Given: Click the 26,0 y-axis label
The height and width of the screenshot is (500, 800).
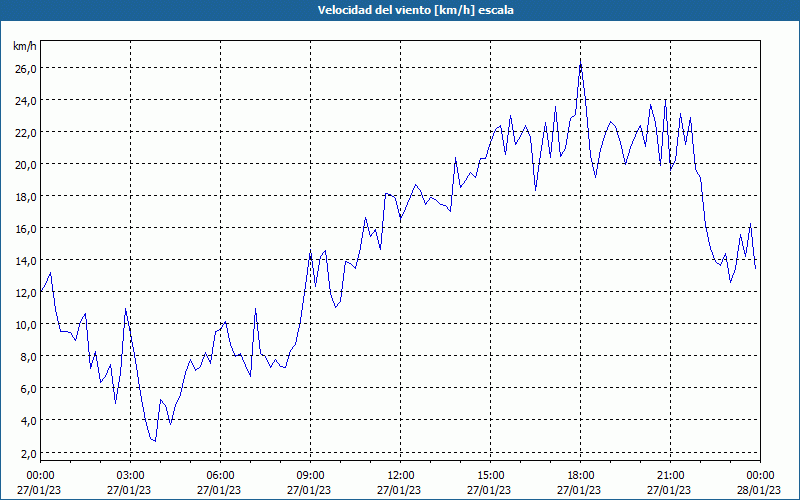Looking at the screenshot, I should (x=26, y=68).
